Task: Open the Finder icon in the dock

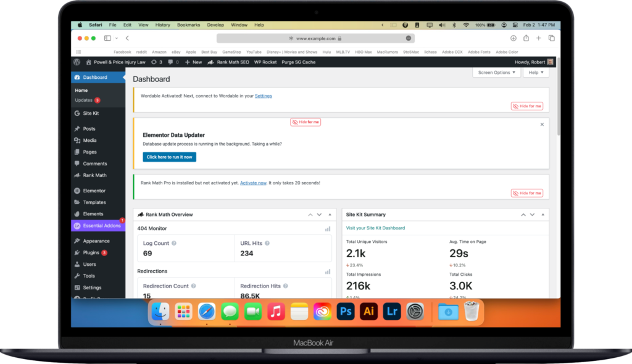Action: click(160, 312)
